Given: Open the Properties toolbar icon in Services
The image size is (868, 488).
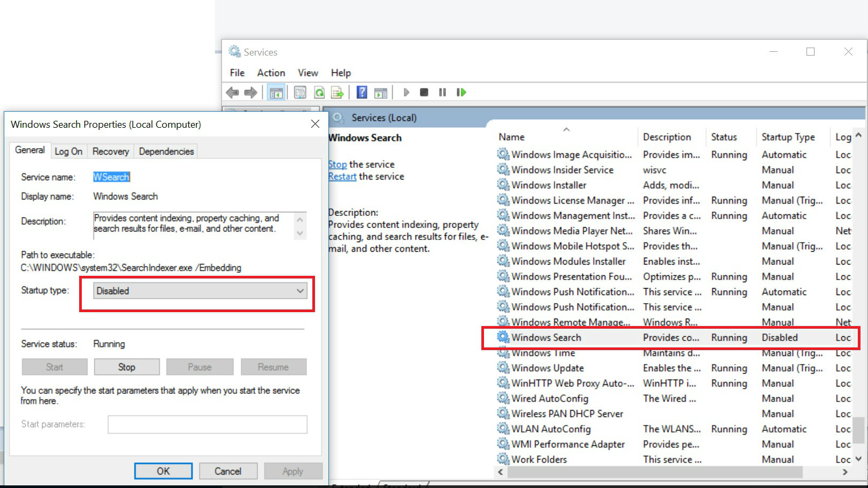Looking at the screenshot, I should [300, 92].
